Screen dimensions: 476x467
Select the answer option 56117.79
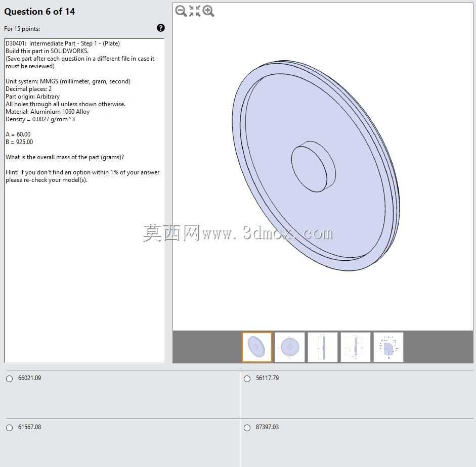click(247, 379)
